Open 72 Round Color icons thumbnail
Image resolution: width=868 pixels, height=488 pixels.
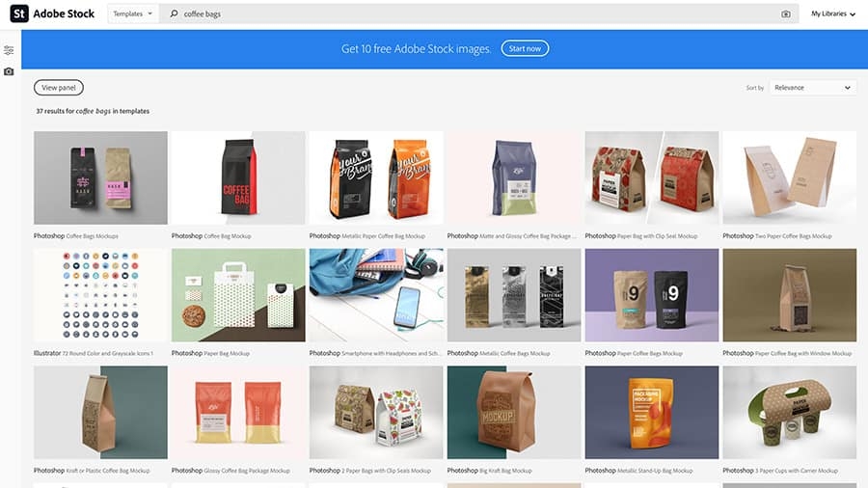[100, 295]
